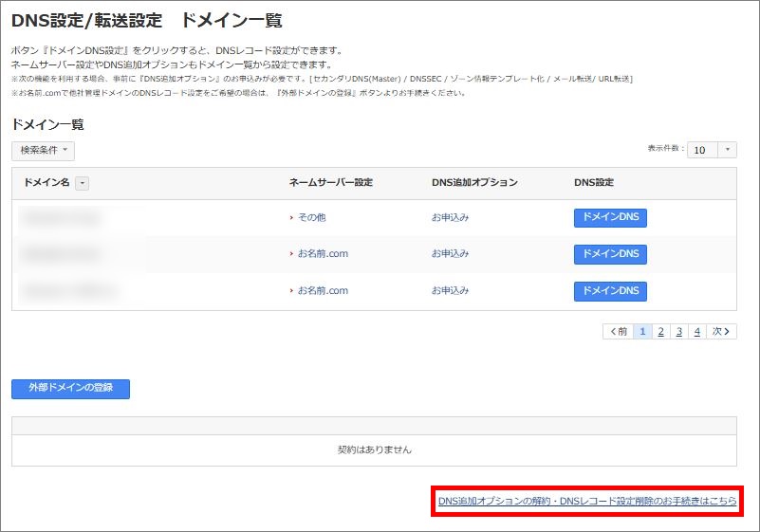
Task: Click お申込み in the third row
Action: 451,291
